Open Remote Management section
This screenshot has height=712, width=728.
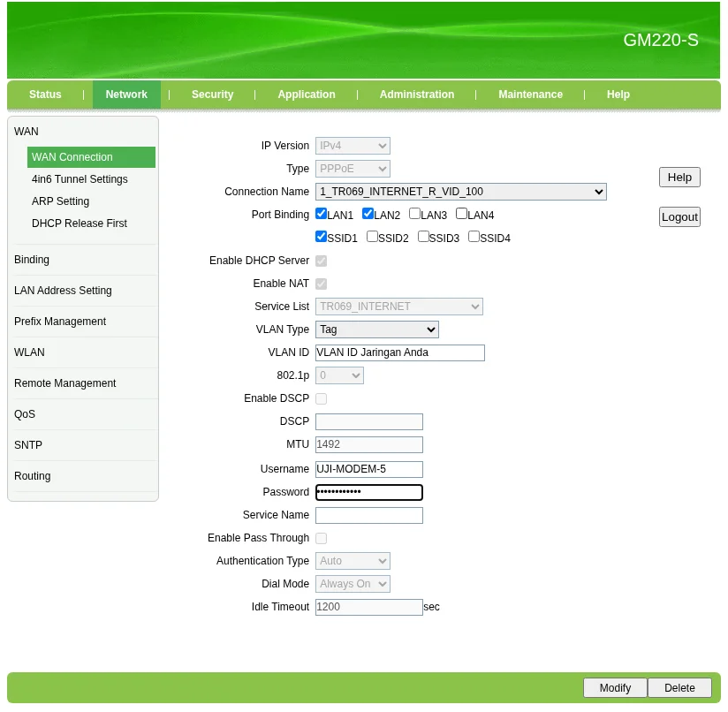[x=65, y=383]
